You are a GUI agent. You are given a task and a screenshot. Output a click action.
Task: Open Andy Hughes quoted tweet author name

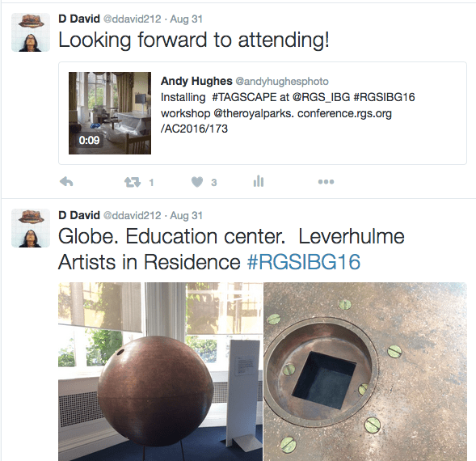point(196,81)
